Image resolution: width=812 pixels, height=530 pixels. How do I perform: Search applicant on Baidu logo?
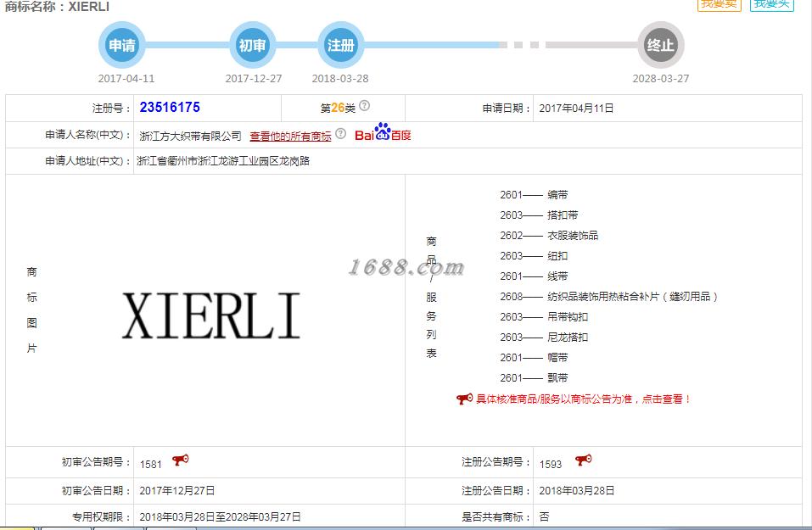(383, 132)
